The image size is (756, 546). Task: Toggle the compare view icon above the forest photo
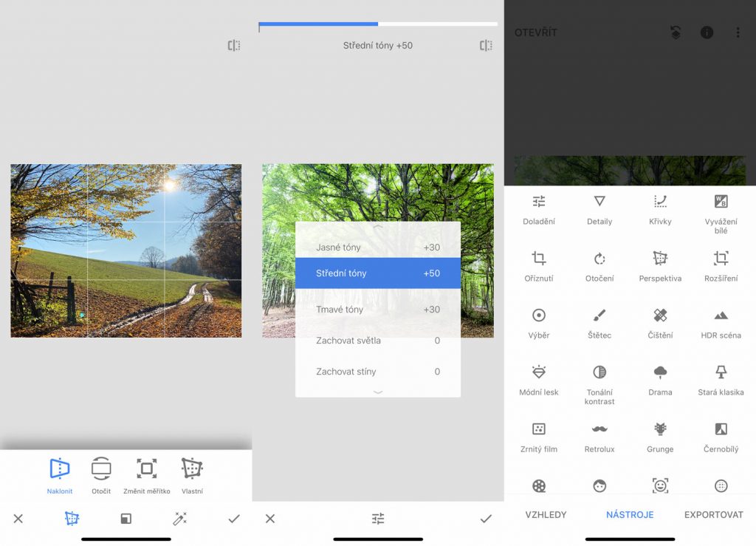(485, 46)
